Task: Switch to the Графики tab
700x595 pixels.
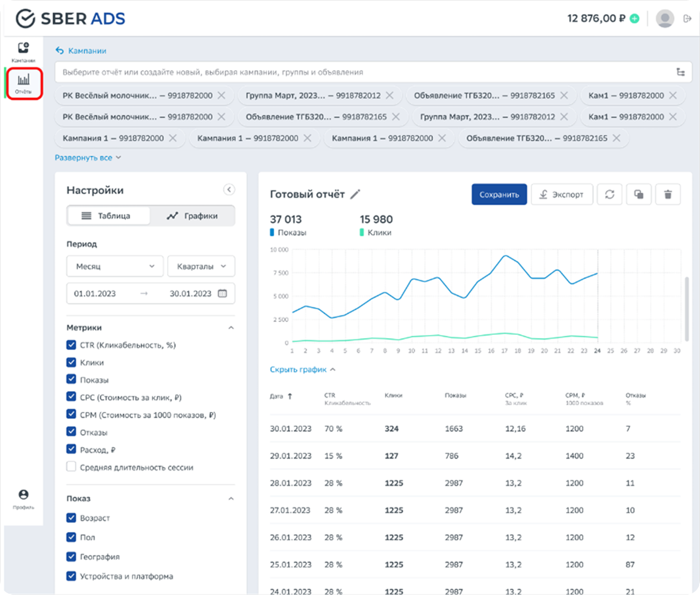Action: click(192, 216)
